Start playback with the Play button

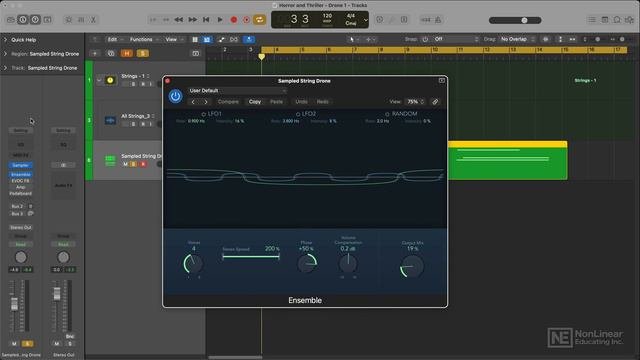click(220, 20)
